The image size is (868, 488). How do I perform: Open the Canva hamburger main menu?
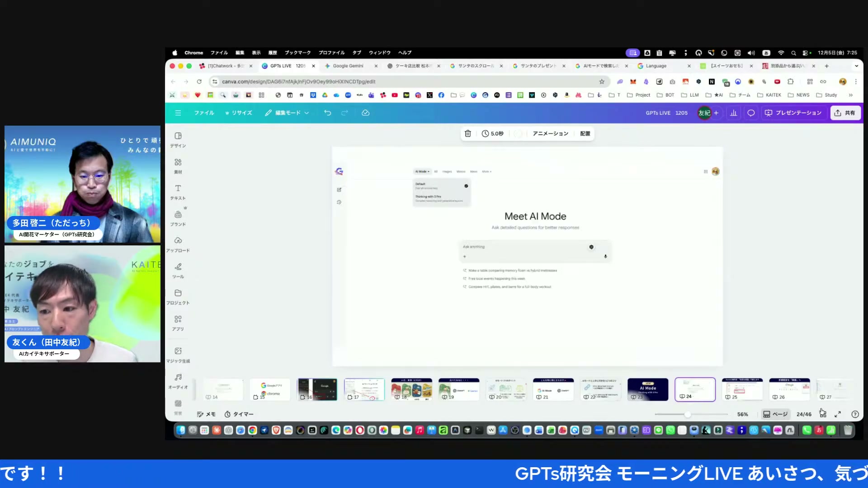click(178, 113)
